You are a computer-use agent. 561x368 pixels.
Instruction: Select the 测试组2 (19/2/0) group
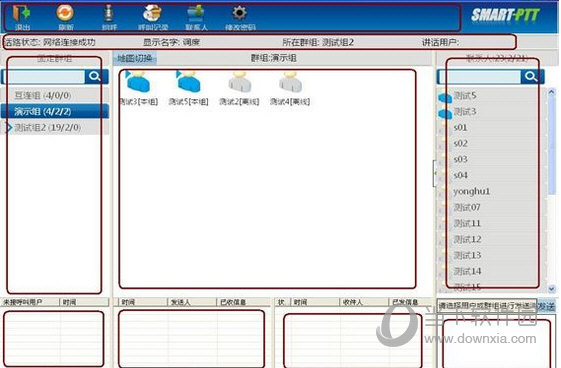(55, 127)
